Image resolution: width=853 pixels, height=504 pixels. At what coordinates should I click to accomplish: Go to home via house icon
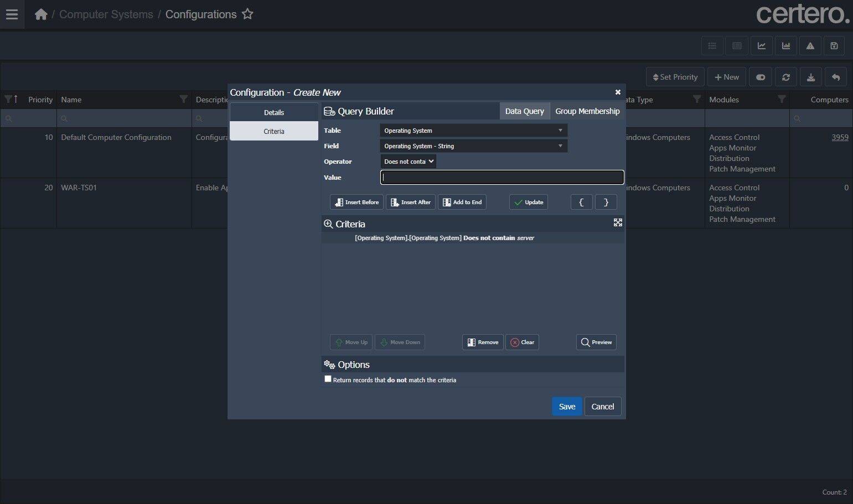click(41, 14)
